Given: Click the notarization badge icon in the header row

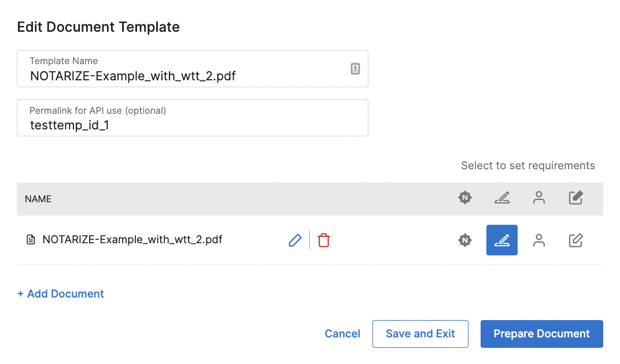Looking at the screenshot, I should point(465,198).
